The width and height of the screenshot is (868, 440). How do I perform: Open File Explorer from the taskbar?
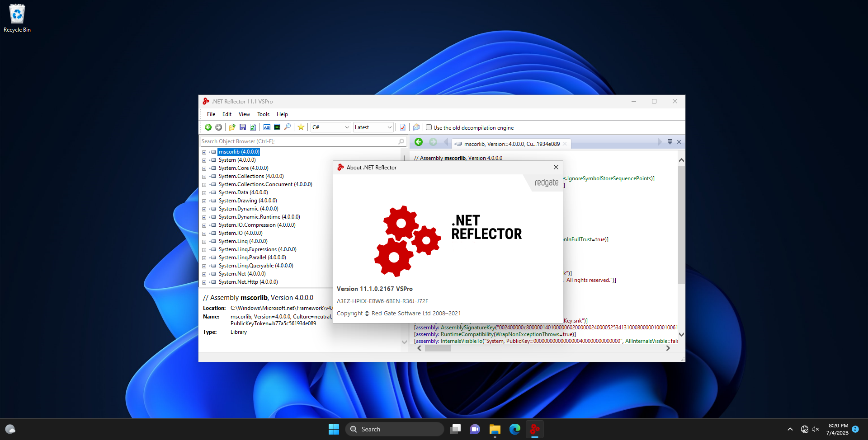click(x=495, y=429)
